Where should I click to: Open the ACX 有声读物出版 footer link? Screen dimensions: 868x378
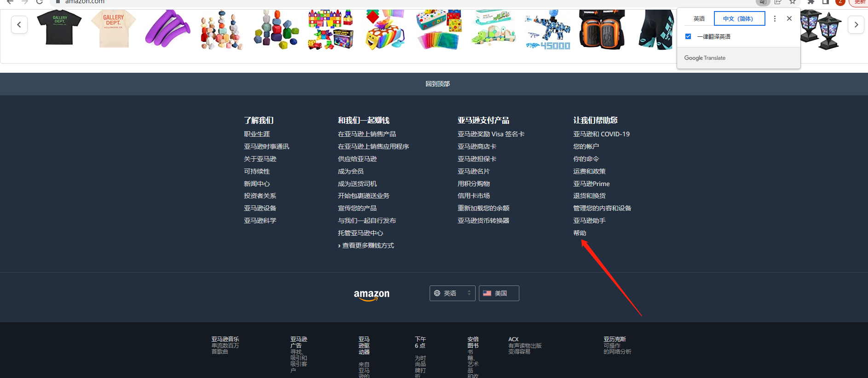point(525,345)
